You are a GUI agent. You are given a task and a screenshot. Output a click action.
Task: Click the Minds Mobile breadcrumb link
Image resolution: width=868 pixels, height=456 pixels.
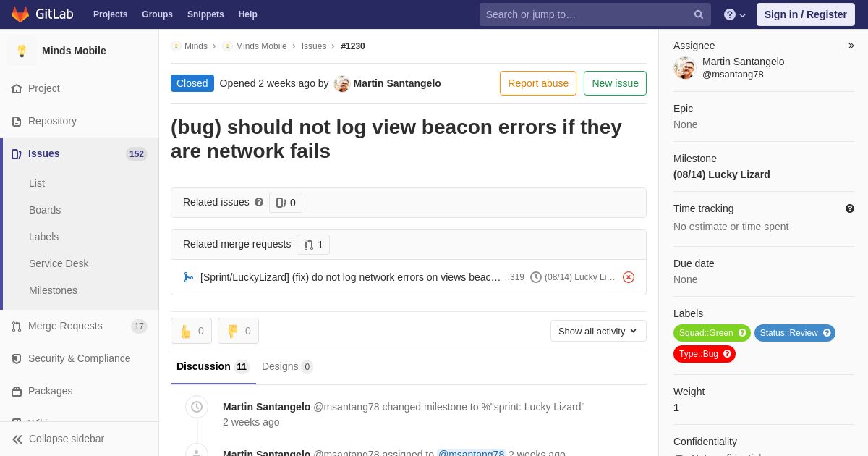coord(261,46)
